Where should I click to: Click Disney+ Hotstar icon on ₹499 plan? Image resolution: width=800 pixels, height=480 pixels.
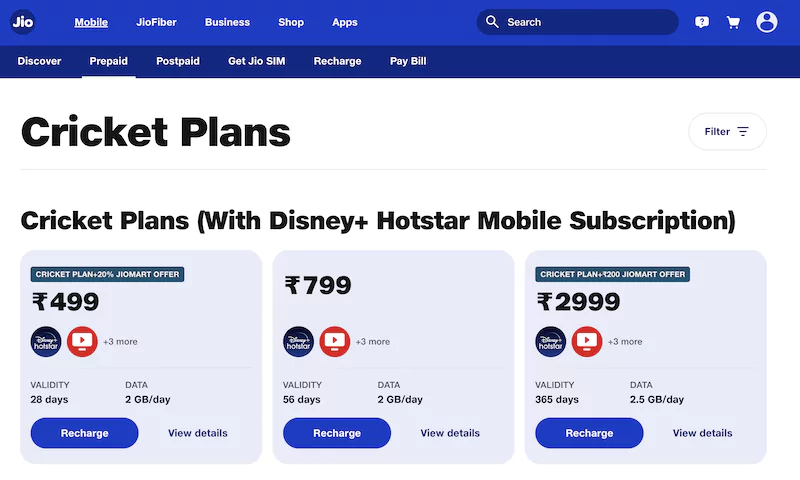(x=46, y=341)
